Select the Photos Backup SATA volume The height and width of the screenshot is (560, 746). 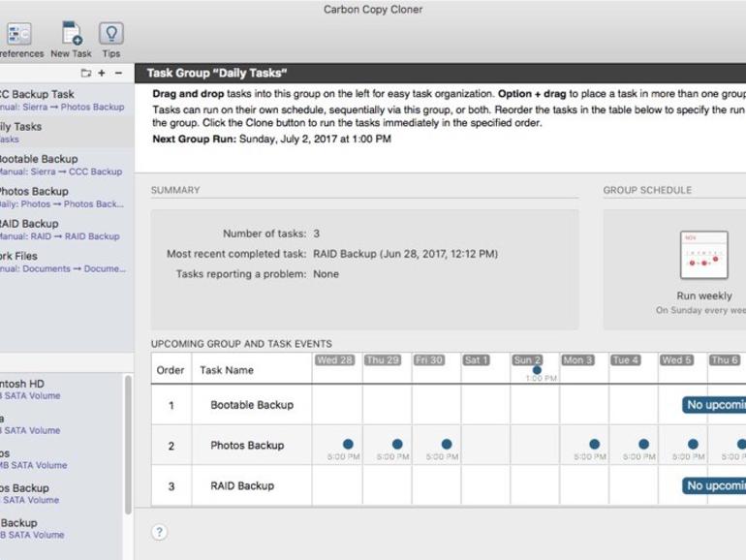(x=61, y=493)
